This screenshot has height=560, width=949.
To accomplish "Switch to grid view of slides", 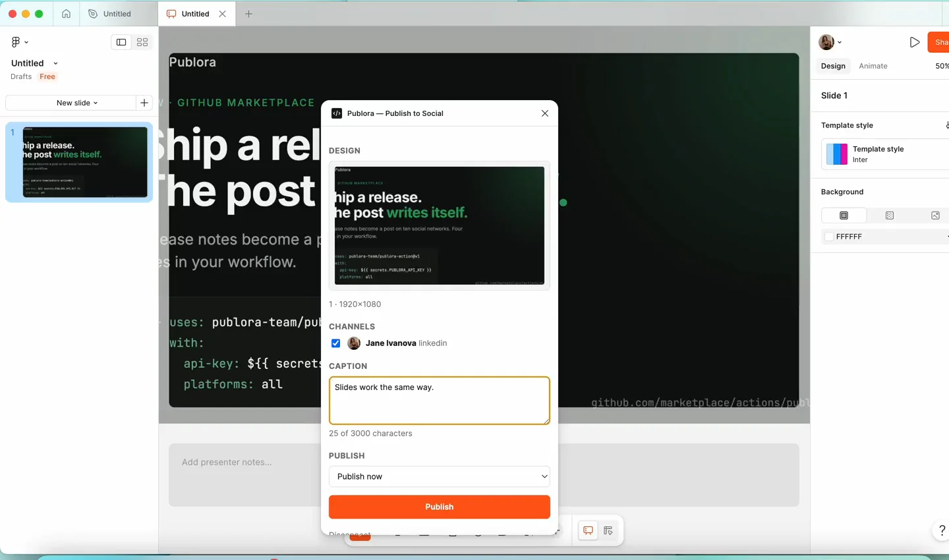I will [142, 42].
